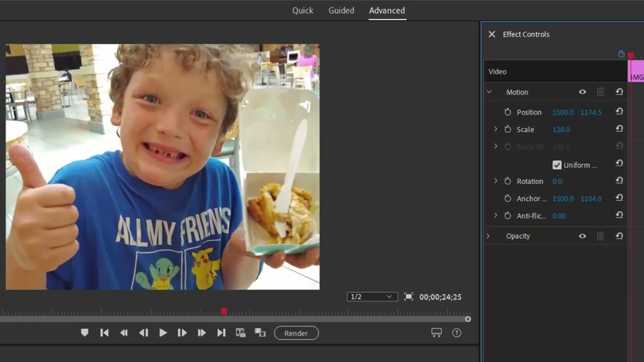644x362 pixels.
Task: Click the rewind button
Action: click(124, 333)
